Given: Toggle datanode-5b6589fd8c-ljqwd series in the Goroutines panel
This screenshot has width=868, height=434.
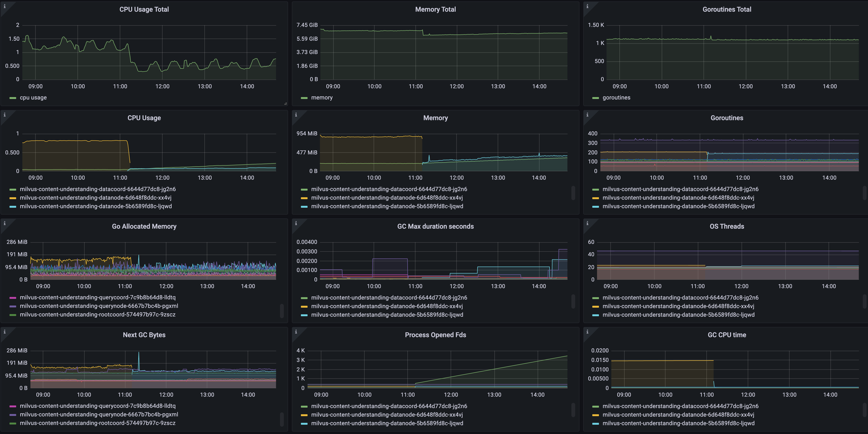Looking at the screenshot, I should pyautogui.click(x=679, y=206).
